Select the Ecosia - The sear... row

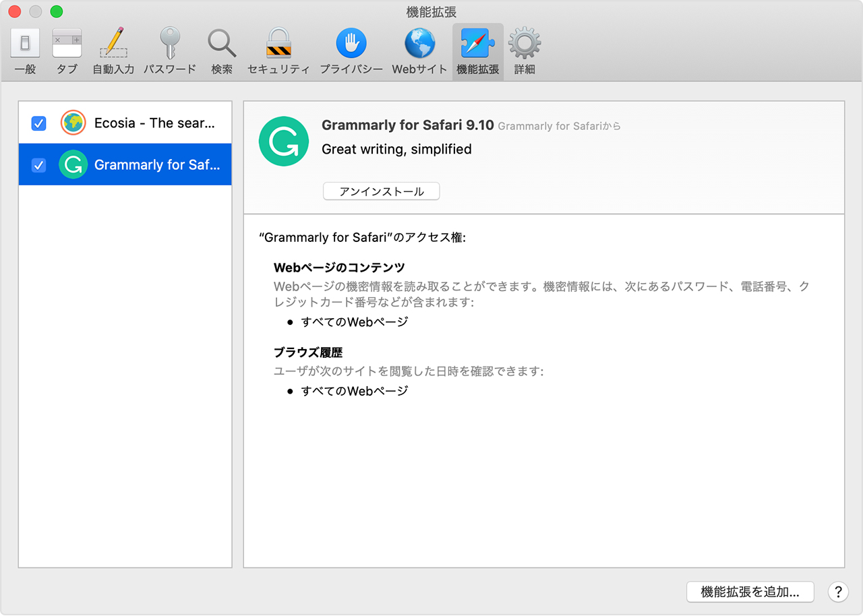[x=125, y=123]
